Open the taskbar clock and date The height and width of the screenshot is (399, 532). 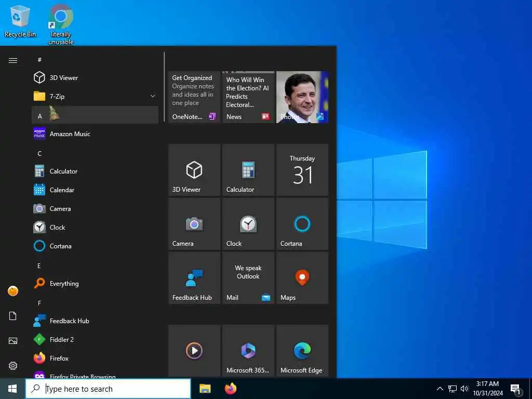(487, 389)
